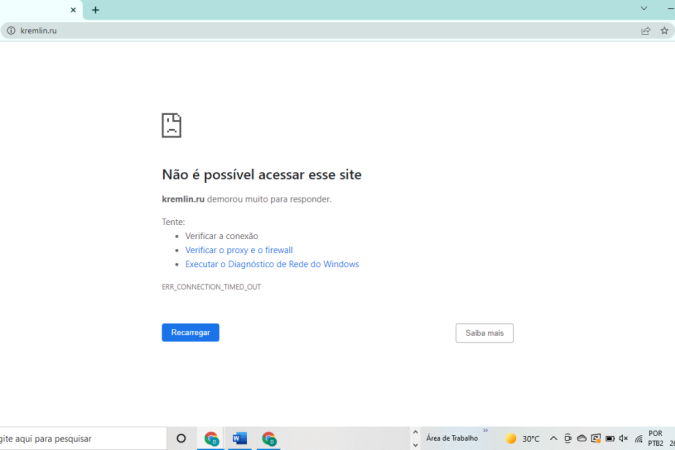The width and height of the screenshot is (675, 450).
Task: Open the 30°C weather widget
Action: click(x=522, y=438)
